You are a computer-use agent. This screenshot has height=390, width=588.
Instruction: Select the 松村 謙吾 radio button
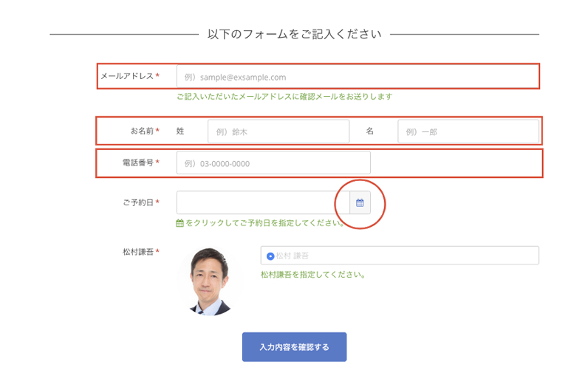270,256
